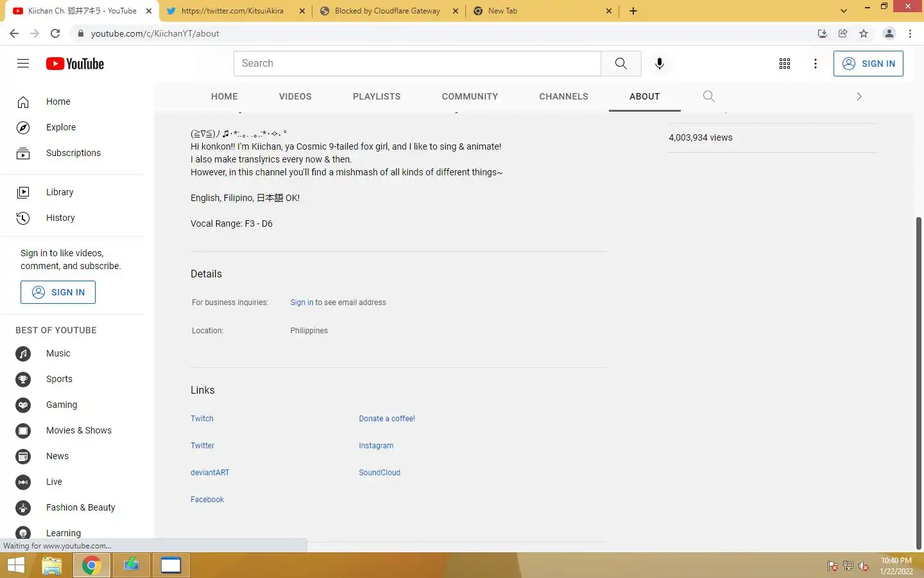Open Subscriptions in the sidebar
The height and width of the screenshot is (578, 924).
coord(73,153)
